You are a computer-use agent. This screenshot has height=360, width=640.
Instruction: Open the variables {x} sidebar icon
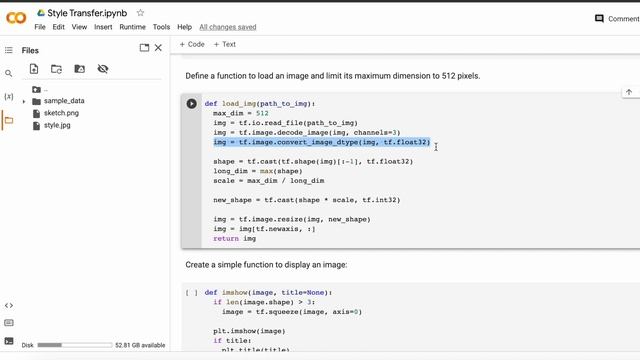9,97
